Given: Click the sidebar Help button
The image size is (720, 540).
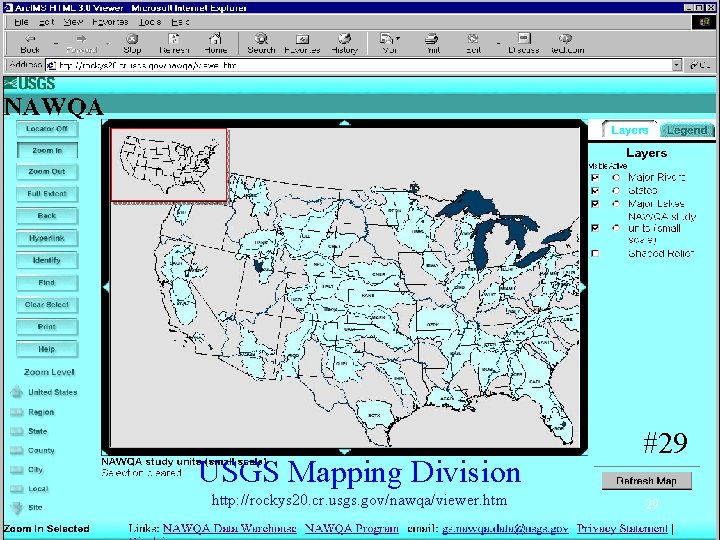Looking at the screenshot, I should pyautogui.click(x=47, y=349).
